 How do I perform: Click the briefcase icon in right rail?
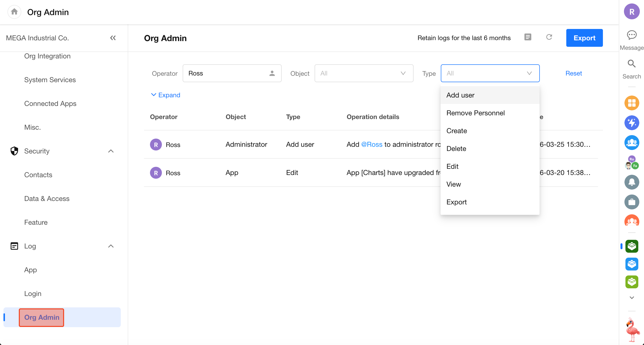[x=631, y=202]
